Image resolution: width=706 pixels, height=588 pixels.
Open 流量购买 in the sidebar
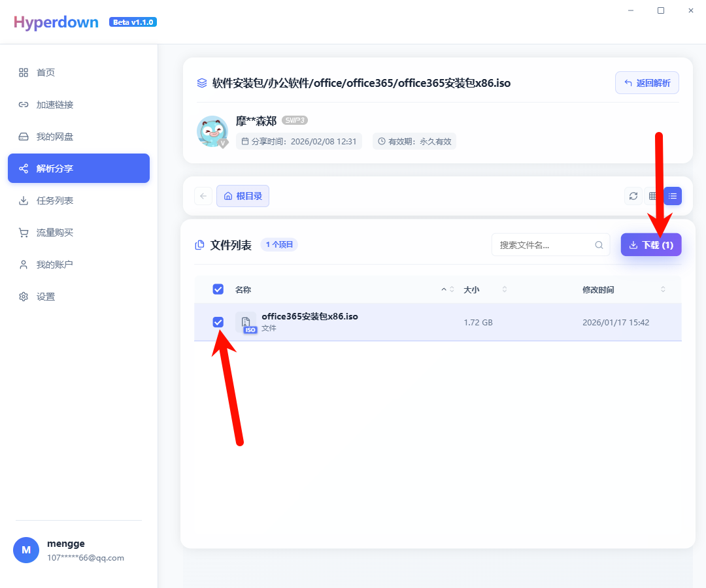56,232
